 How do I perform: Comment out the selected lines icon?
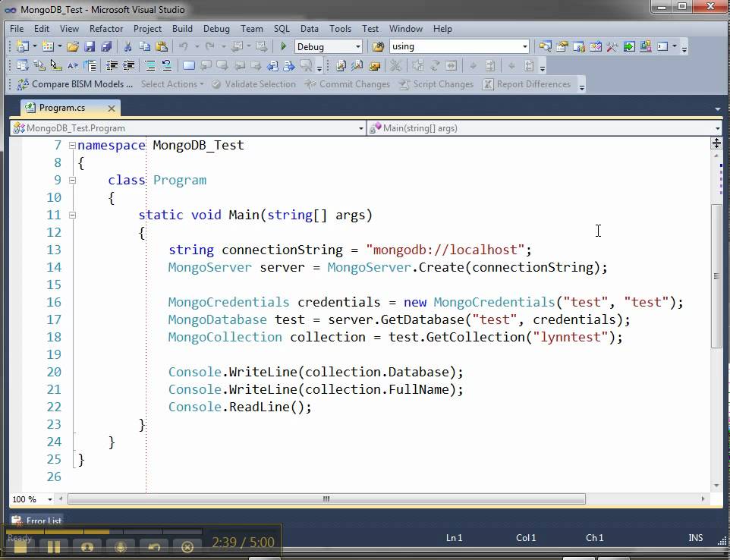click(150, 65)
